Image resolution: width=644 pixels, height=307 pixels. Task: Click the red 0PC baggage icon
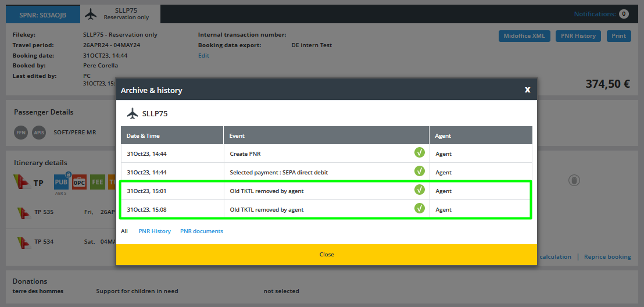pos(80,182)
